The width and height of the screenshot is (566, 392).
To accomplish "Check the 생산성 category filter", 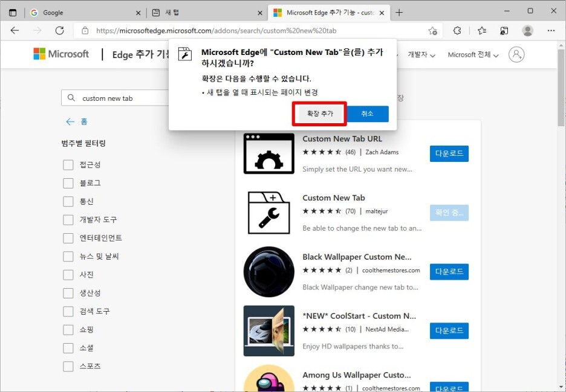I will pyautogui.click(x=68, y=293).
